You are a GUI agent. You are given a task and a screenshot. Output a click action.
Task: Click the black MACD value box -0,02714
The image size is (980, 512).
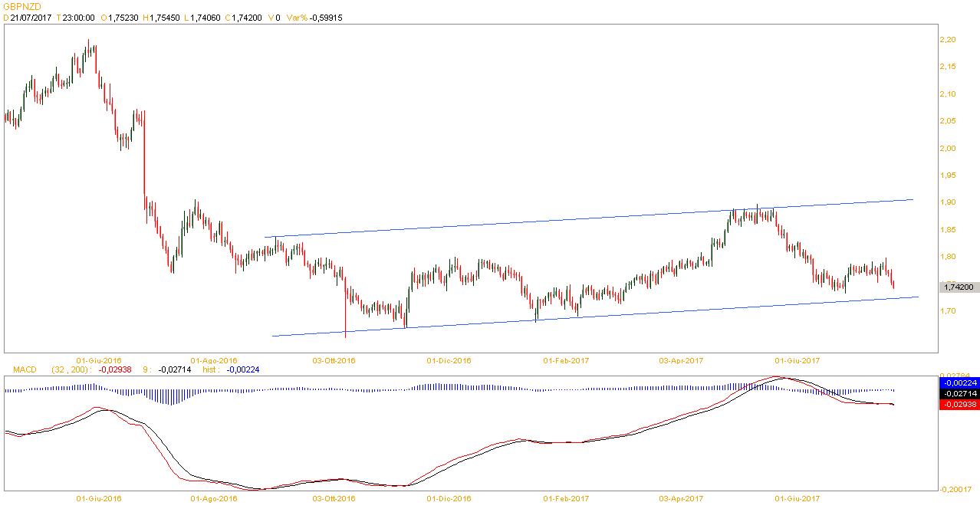[x=959, y=392]
